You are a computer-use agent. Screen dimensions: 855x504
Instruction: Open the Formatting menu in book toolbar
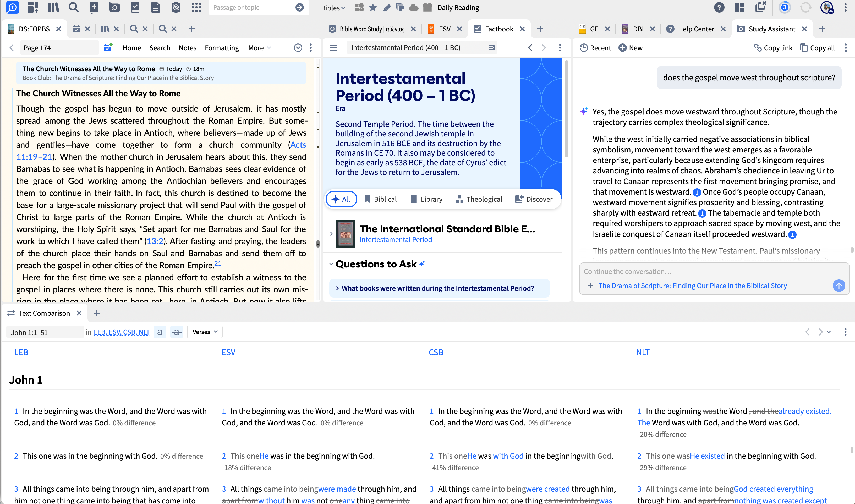tap(222, 48)
